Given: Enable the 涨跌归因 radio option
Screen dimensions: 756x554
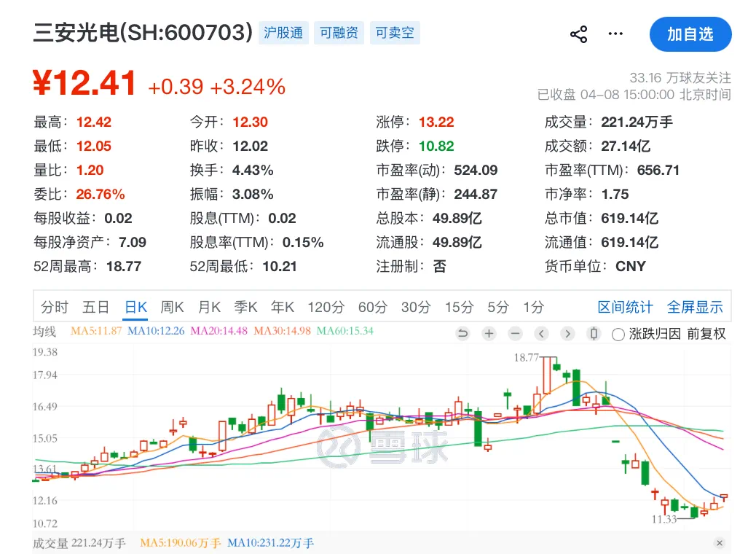Looking at the screenshot, I should [x=618, y=335].
